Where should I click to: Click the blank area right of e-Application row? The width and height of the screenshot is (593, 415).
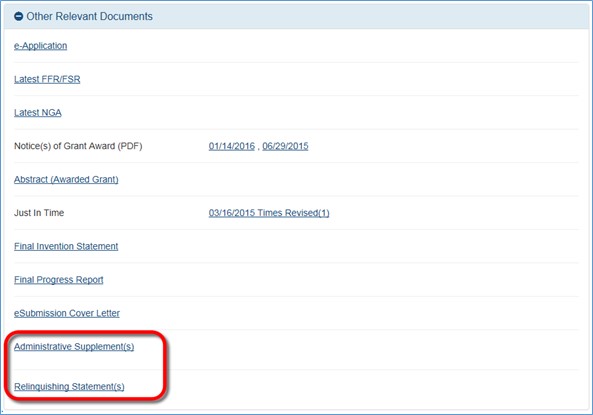321,46
